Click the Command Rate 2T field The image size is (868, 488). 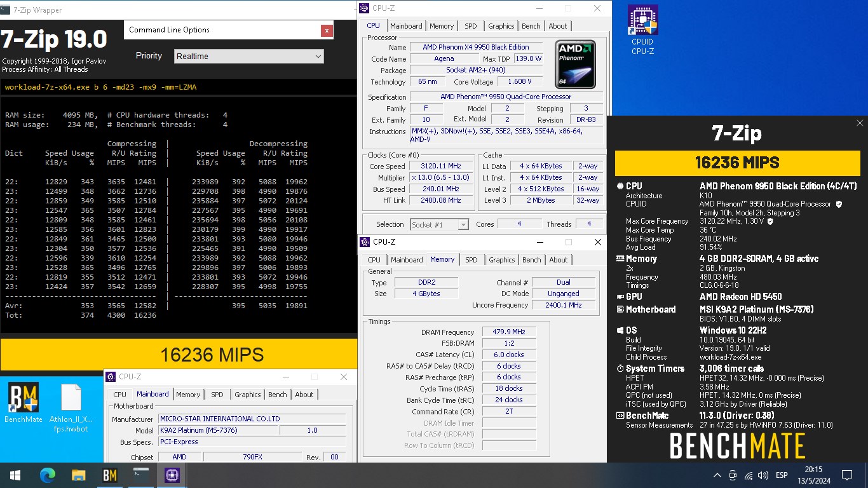509,412
